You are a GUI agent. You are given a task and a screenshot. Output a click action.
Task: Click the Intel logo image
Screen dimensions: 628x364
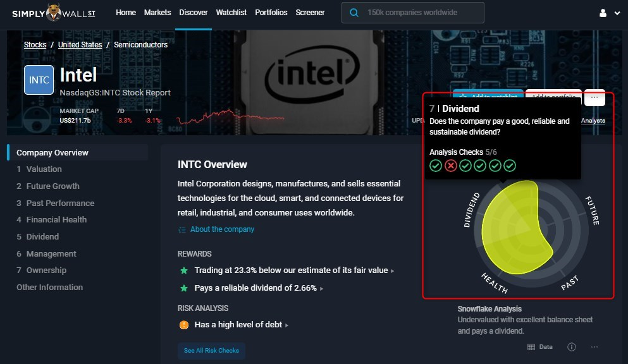(312, 75)
